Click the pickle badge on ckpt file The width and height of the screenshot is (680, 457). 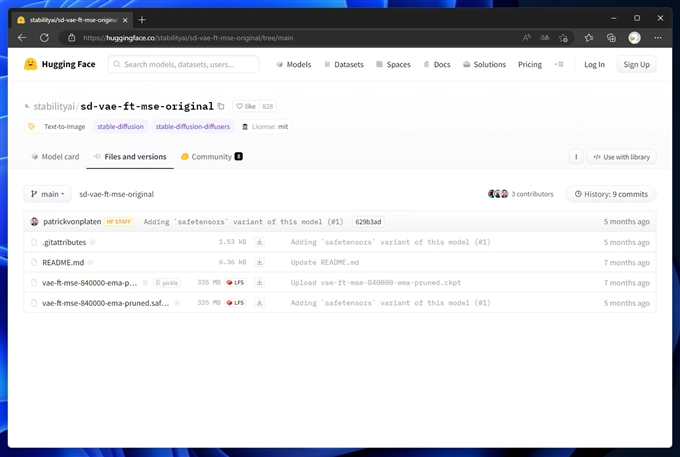pos(167,283)
